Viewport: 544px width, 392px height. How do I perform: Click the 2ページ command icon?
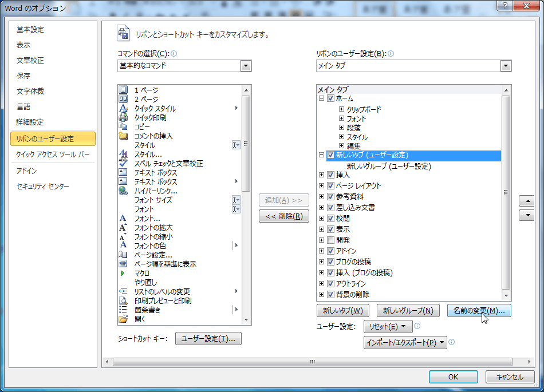[123, 99]
